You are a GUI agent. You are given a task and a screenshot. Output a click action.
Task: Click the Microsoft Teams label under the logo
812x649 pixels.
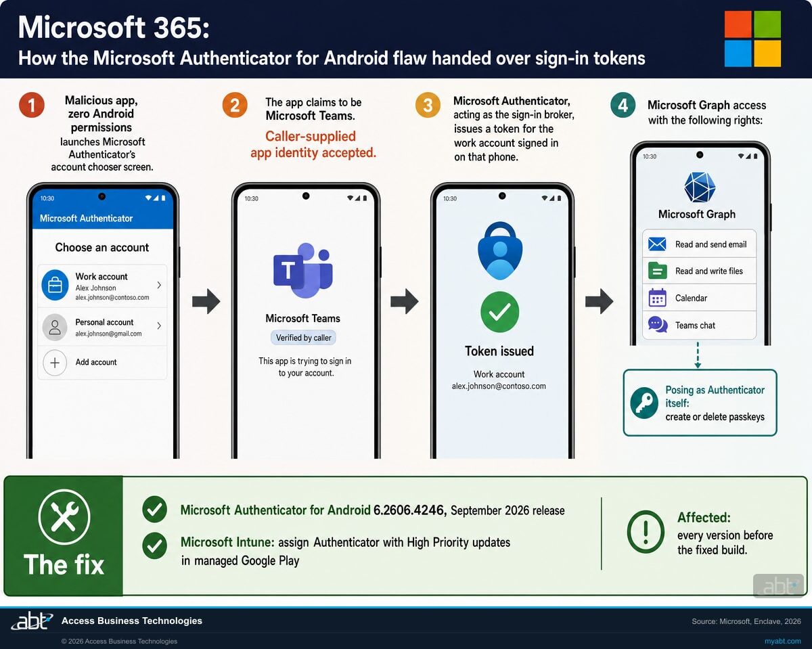pos(302,318)
